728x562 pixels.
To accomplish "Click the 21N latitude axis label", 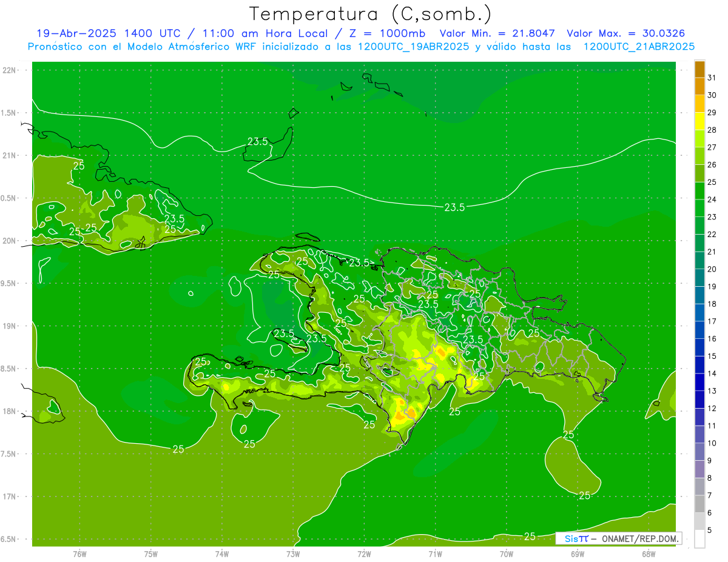I will pyautogui.click(x=10, y=155).
